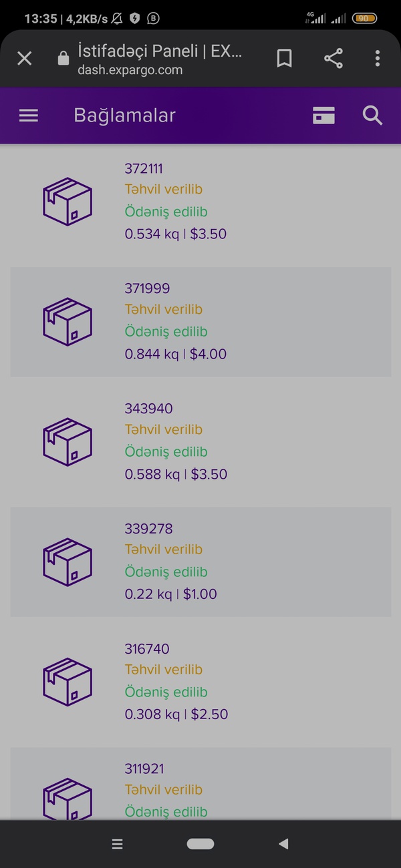
Task: Tap Android recent apps navigation button
Action: (117, 845)
